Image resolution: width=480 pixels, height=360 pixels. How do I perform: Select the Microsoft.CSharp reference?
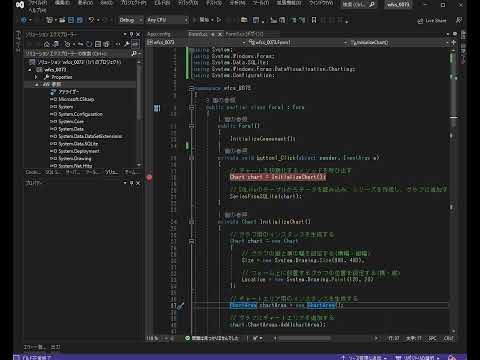(72, 99)
